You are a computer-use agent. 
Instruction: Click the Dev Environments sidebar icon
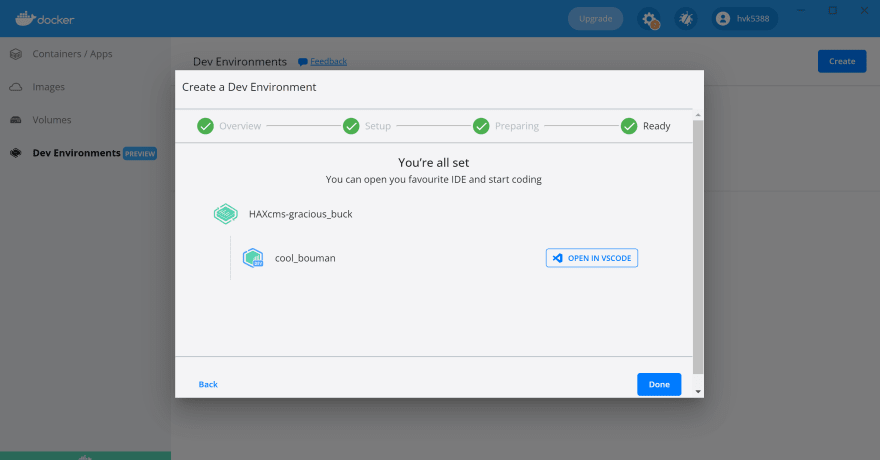coord(16,153)
